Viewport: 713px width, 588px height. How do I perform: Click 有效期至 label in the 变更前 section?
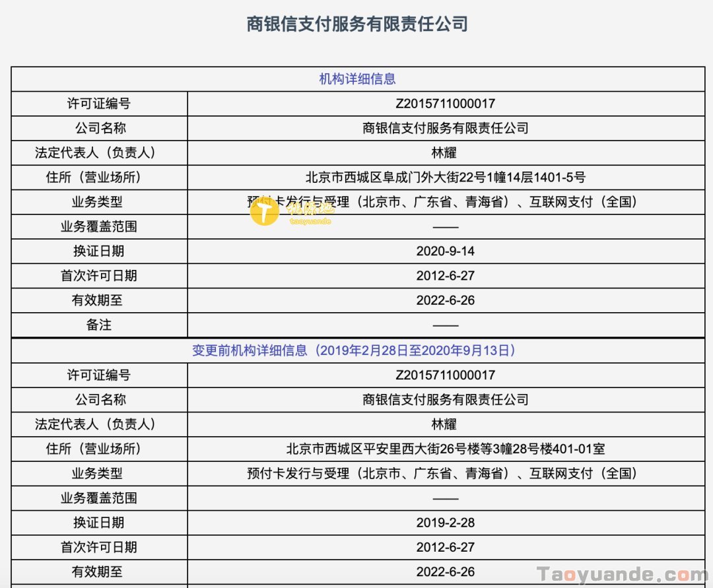click(97, 572)
